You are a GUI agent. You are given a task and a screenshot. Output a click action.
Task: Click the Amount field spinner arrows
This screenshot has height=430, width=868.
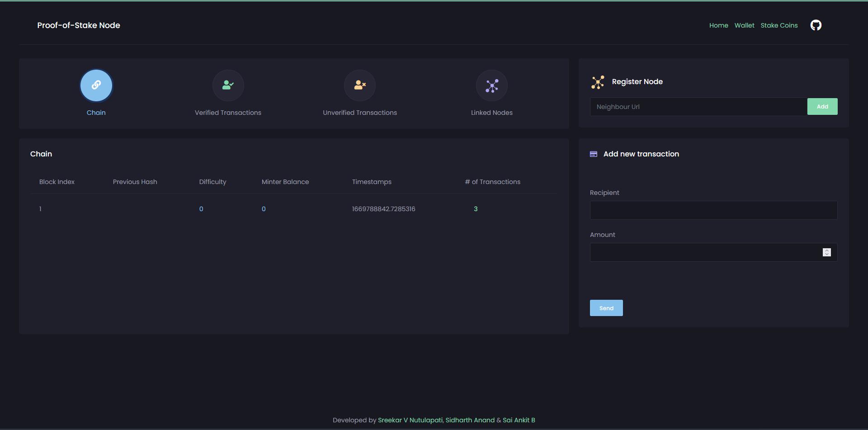(x=826, y=252)
